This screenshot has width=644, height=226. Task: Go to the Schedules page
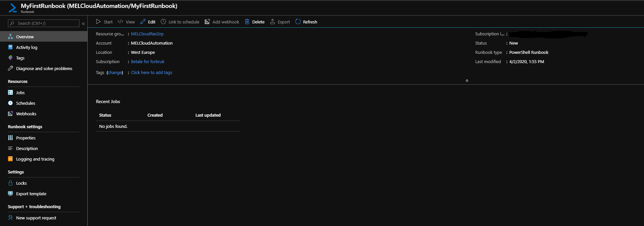[44, 103]
